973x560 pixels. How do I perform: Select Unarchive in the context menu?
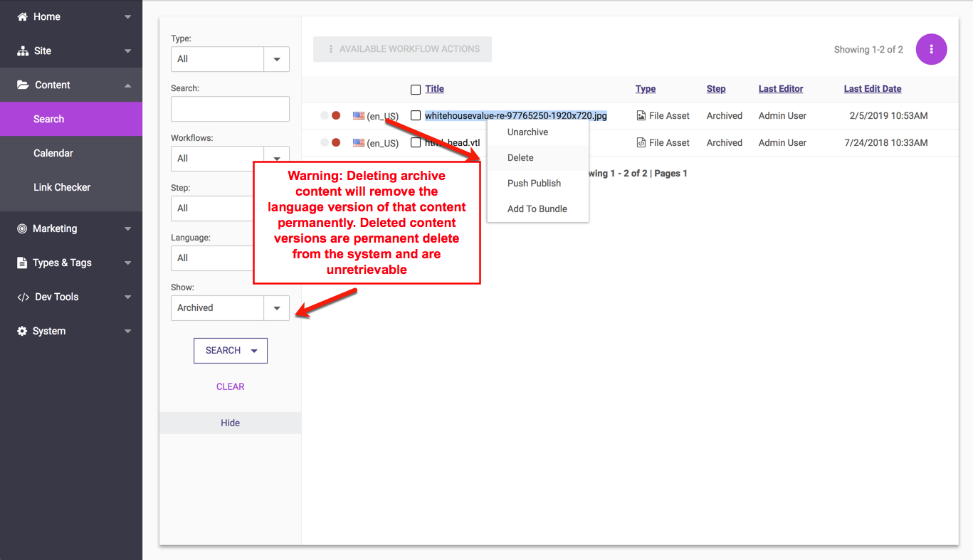coord(527,132)
